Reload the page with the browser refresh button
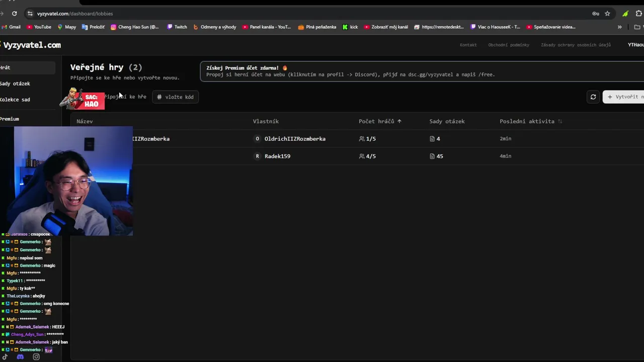Viewport: 644px width, 362px height. tap(14, 14)
